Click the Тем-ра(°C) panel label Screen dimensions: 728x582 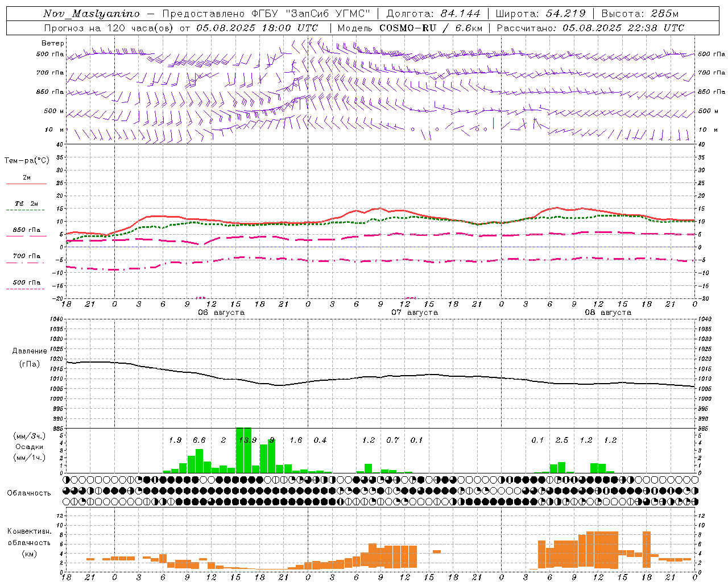27,161
